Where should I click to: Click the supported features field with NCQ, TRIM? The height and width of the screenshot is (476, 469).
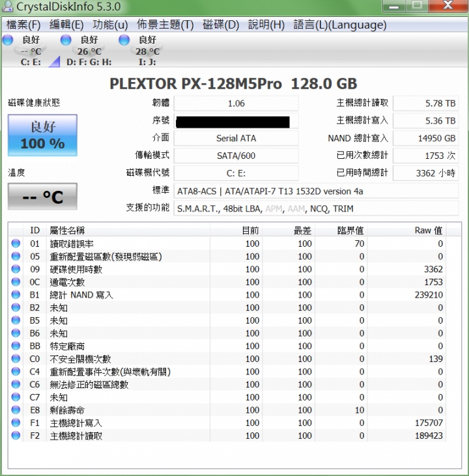click(316, 209)
